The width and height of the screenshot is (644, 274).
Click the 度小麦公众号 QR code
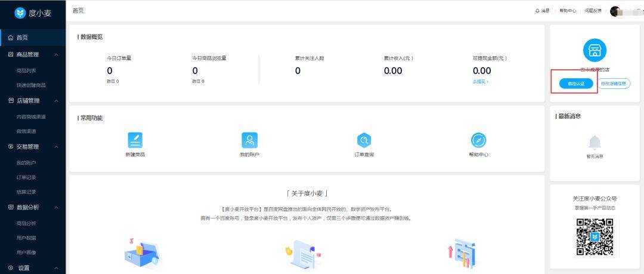(x=595, y=237)
